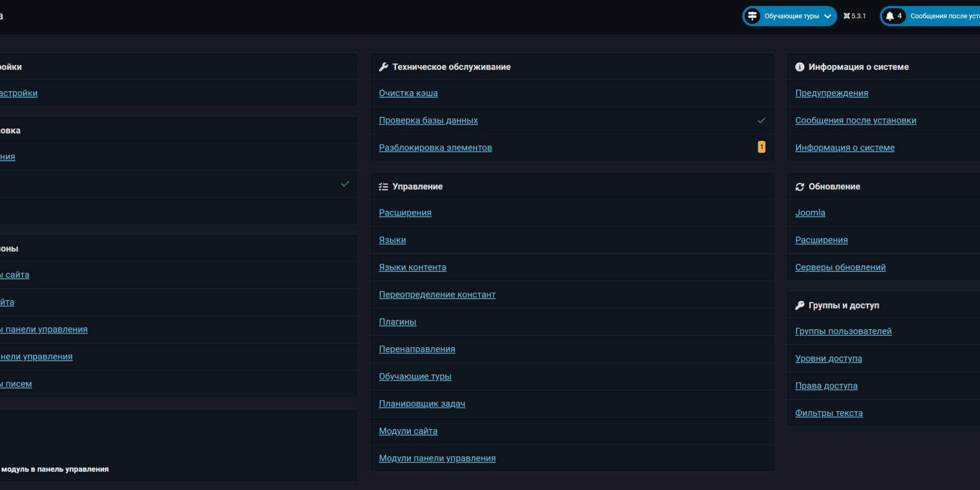Go to Плагины in Управление
This screenshot has width=980, height=490.
pos(397,322)
